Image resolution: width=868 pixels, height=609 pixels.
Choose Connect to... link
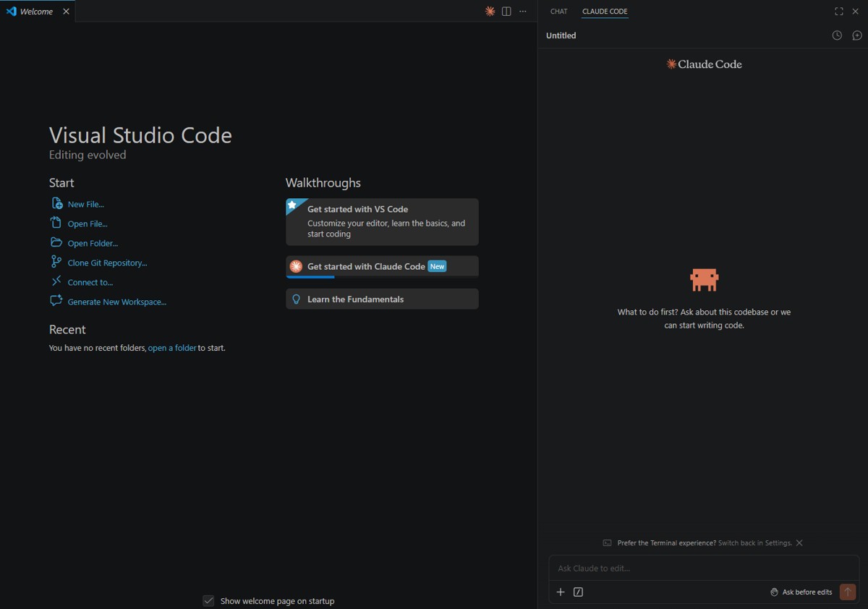(x=90, y=283)
